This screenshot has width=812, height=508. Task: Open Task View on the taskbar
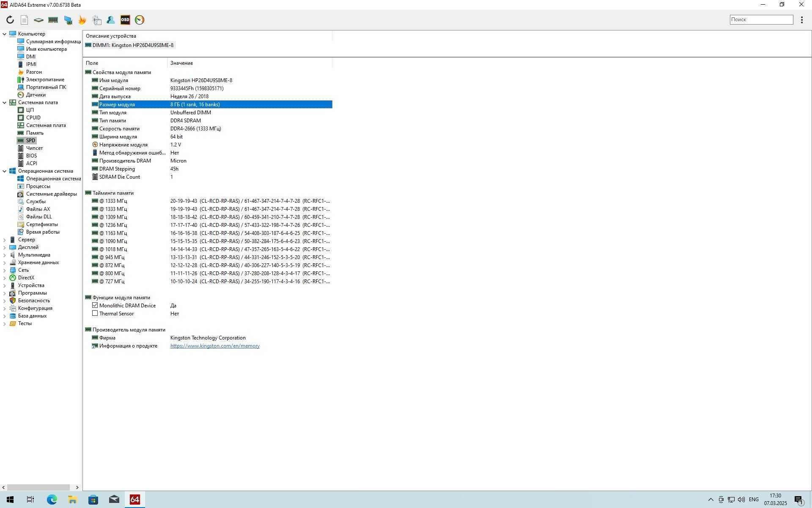point(30,500)
